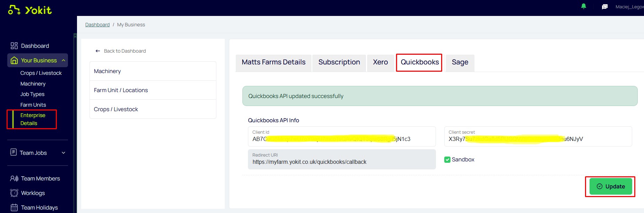Open Enterprise Details in the sidebar

pos(33,119)
